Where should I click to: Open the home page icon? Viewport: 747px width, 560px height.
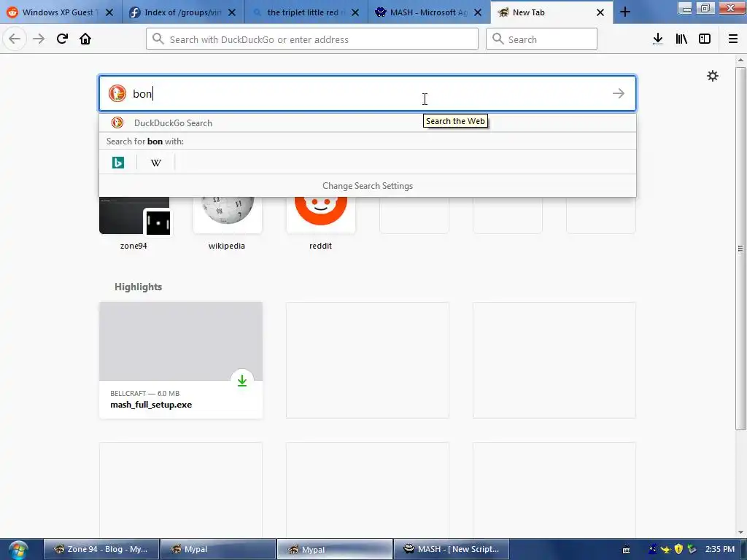pyautogui.click(x=85, y=39)
